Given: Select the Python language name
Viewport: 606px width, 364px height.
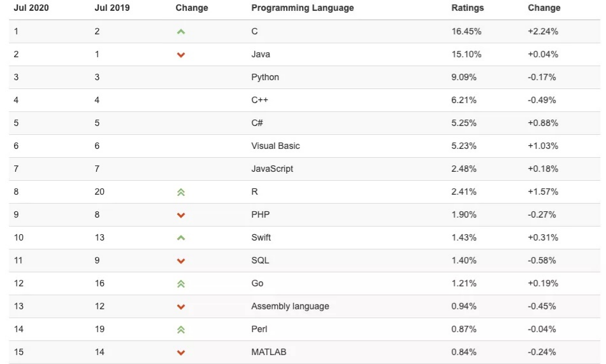Looking at the screenshot, I should tap(264, 77).
